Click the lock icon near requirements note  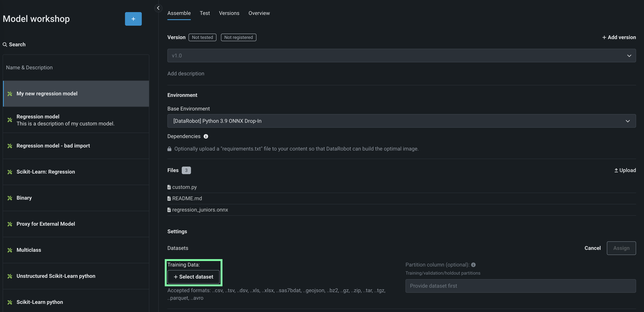[x=169, y=149]
